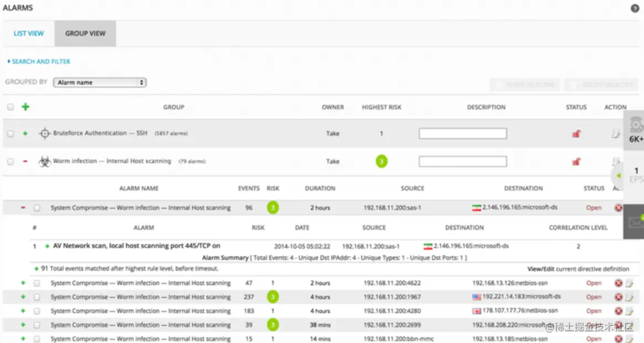644x343 pixels.
Task: Expand the AV Network scan event entry
Action: tap(47, 246)
